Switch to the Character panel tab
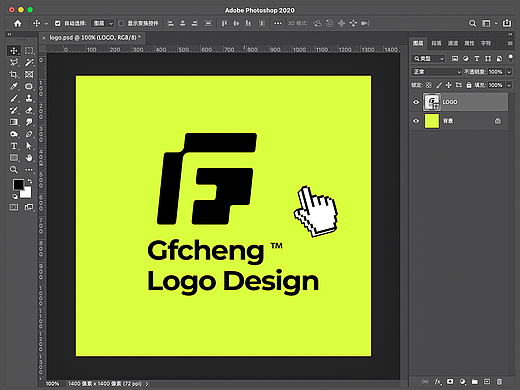 coord(486,43)
